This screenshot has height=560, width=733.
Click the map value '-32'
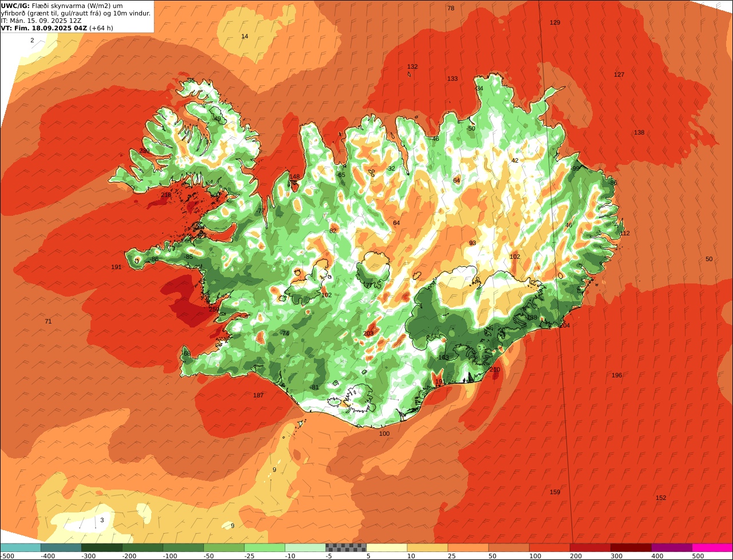[x=391, y=168]
